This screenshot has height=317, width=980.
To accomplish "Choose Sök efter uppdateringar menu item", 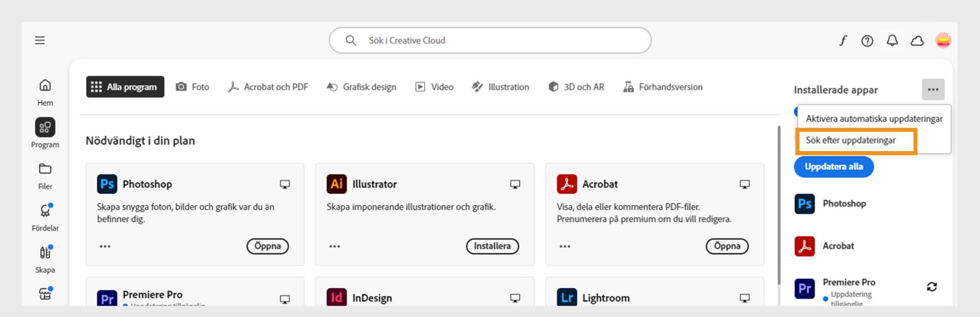I will [850, 140].
